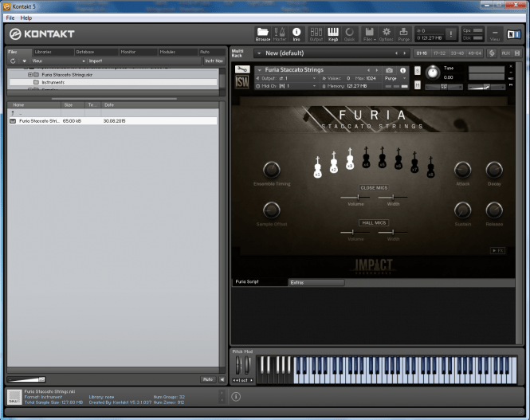Open the File menu
Viewport: 530px width, 420px height.
[10, 18]
